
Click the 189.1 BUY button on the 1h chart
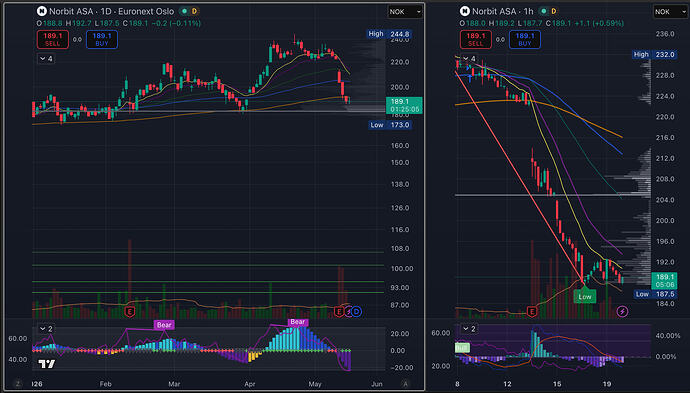tap(525, 39)
